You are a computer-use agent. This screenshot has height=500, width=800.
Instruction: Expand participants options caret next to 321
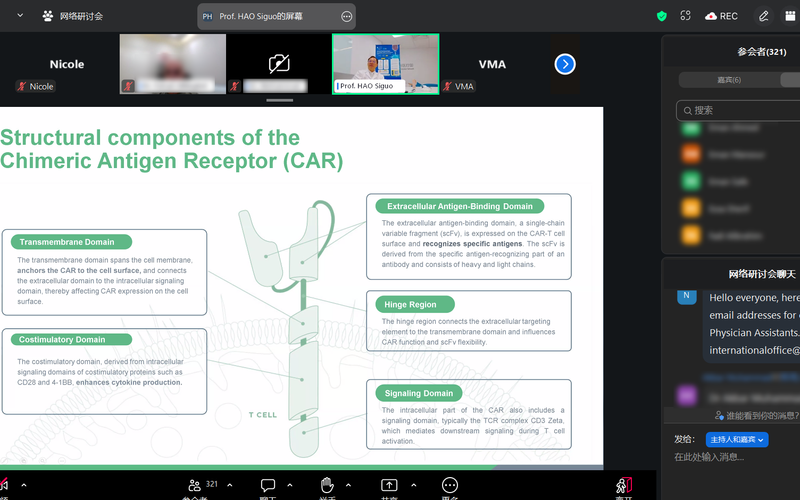pyautogui.click(x=230, y=485)
